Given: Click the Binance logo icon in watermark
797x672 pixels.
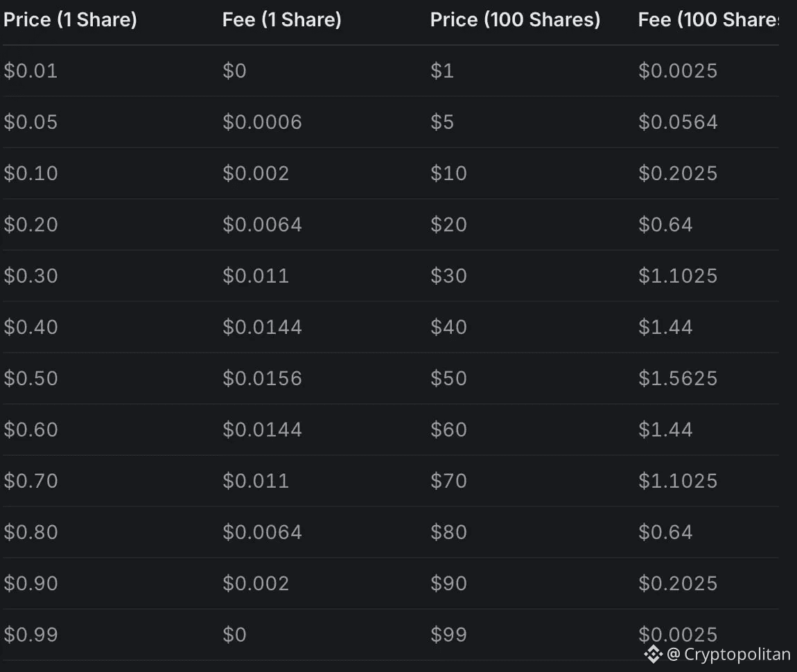Looking at the screenshot, I should pyautogui.click(x=654, y=654).
